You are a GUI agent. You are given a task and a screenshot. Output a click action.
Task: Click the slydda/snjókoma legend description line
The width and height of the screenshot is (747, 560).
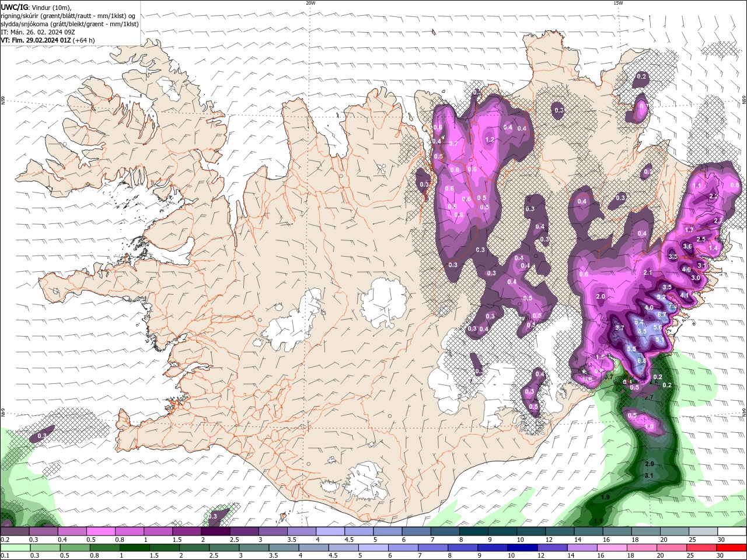click(x=70, y=24)
